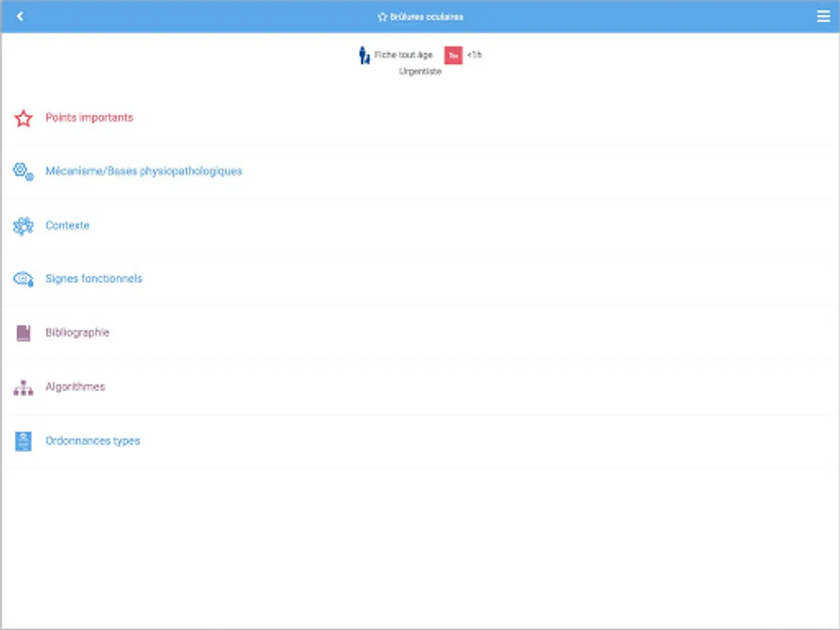Click the Points importants star icon
Screen dimensions: 840x630
pos(23,118)
